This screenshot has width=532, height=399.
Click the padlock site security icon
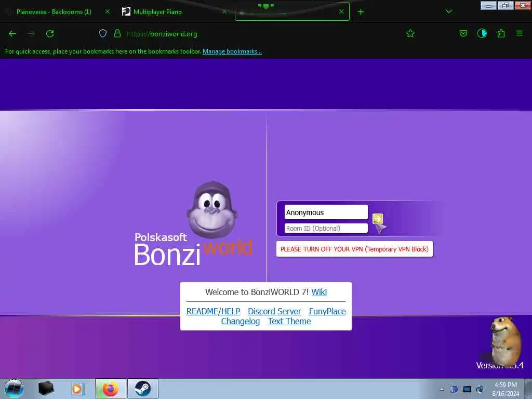point(117,33)
